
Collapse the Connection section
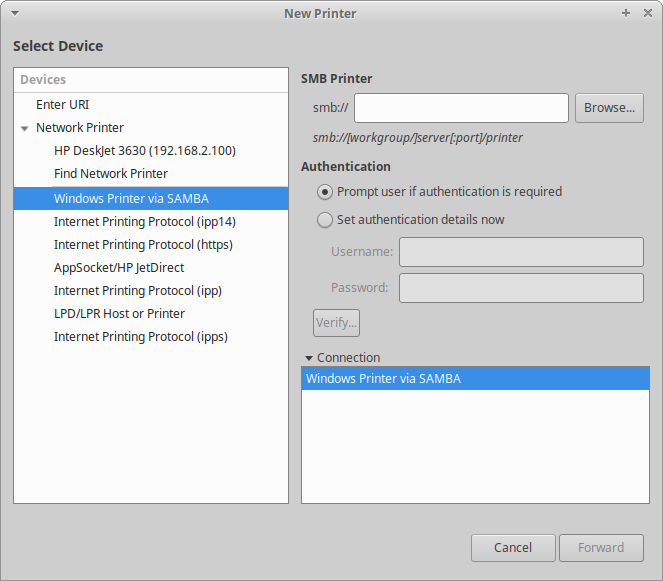(x=308, y=358)
